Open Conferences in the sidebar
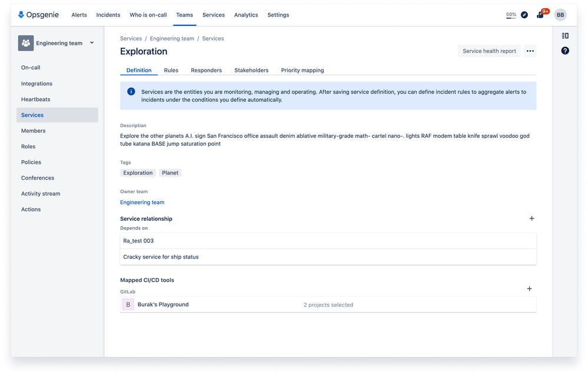The height and width of the screenshot is (375, 588). (x=57, y=178)
